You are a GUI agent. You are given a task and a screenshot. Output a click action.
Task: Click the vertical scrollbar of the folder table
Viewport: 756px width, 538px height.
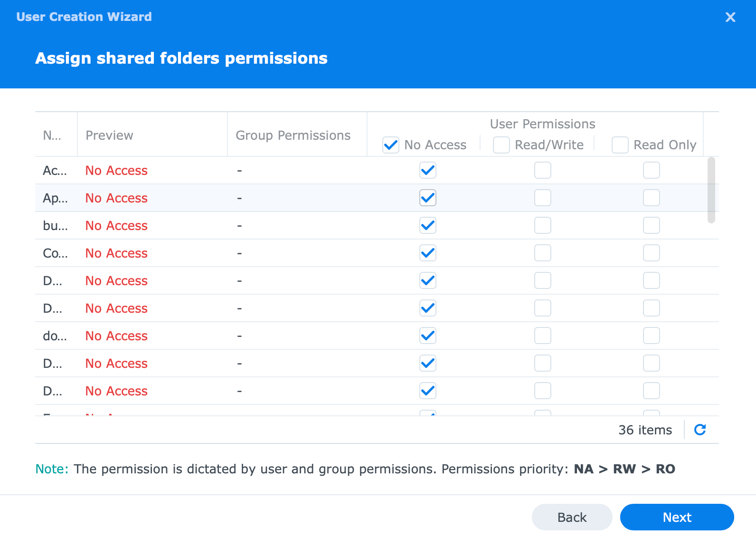(x=711, y=190)
